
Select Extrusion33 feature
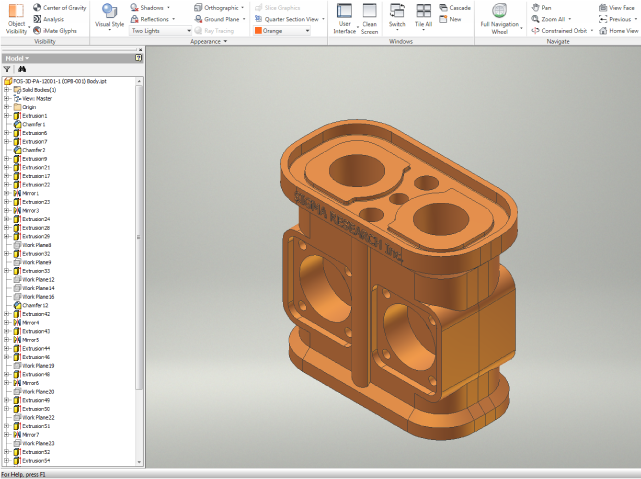(x=31, y=271)
